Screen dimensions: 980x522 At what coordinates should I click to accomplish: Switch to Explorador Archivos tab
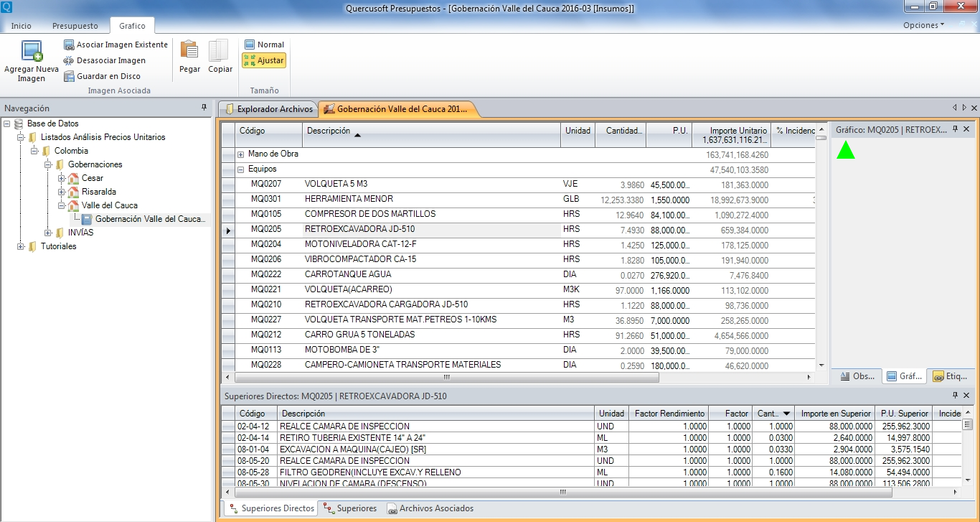269,109
